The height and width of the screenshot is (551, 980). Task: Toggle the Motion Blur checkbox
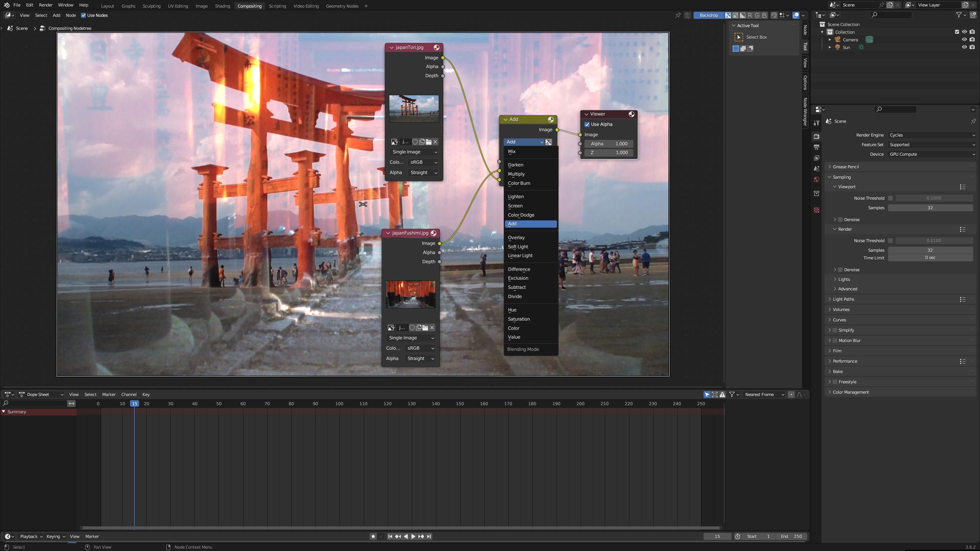coord(835,341)
